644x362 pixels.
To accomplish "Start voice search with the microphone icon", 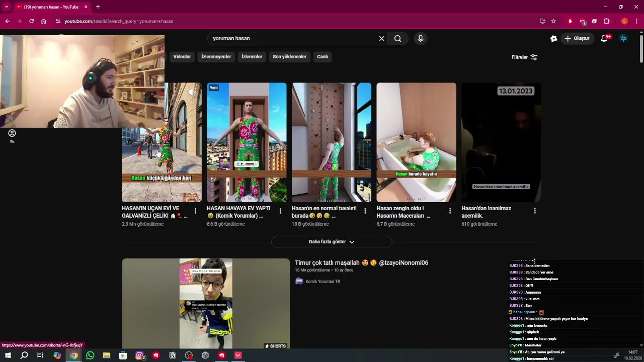I will click(421, 39).
